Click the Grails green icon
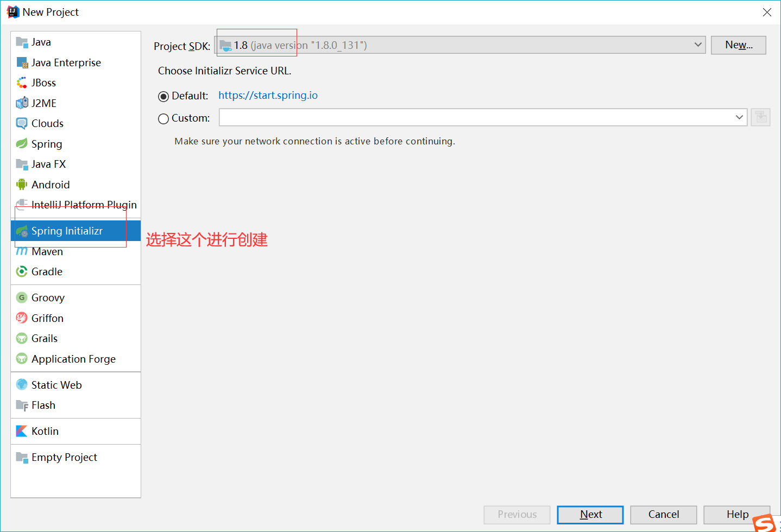This screenshot has width=781, height=532. 22,338
